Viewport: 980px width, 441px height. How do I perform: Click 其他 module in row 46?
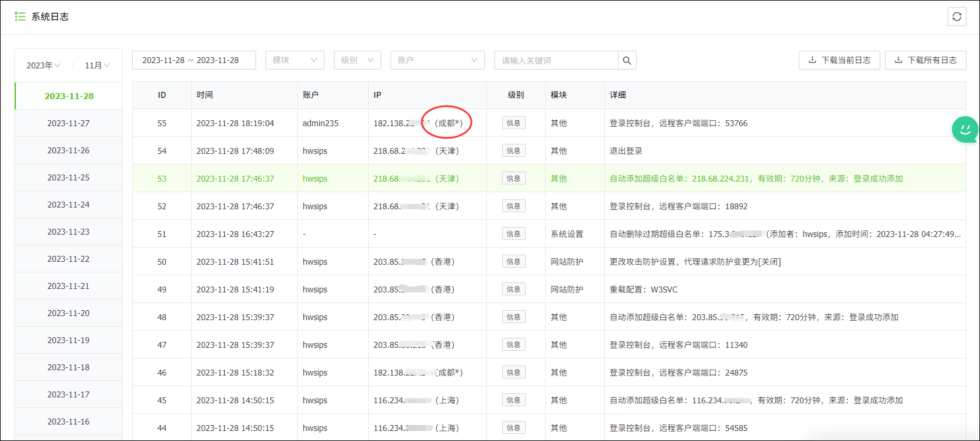559,373
